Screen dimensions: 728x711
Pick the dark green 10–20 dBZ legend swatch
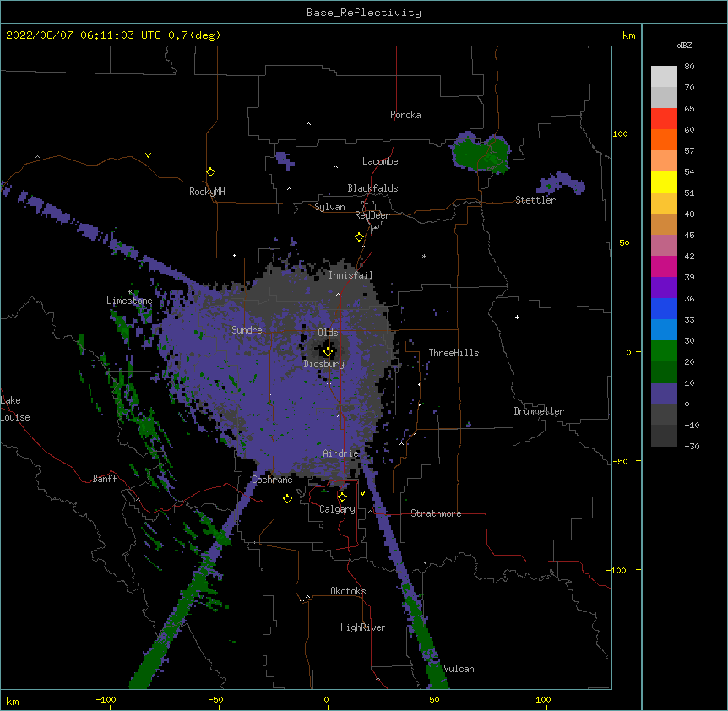point(664,372)
